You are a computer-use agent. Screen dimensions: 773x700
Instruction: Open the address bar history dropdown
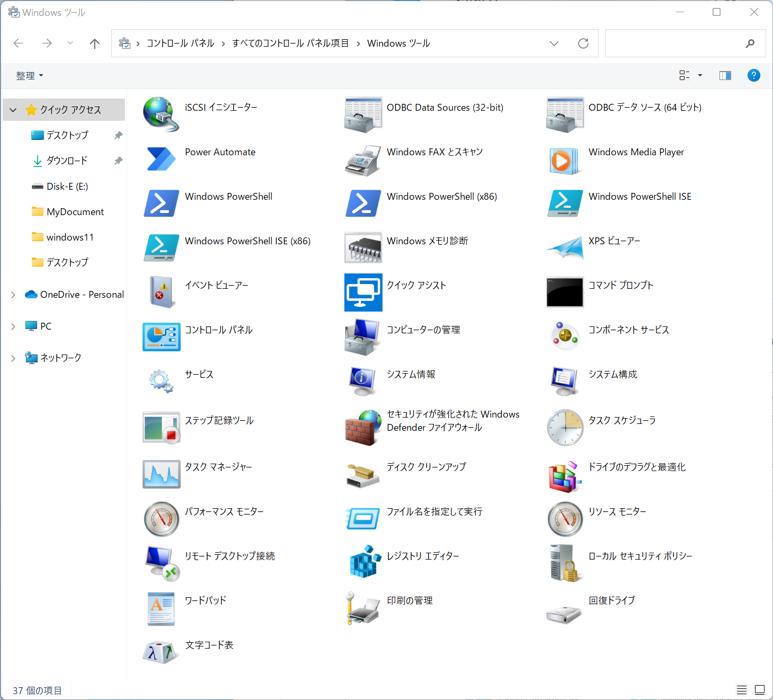[x=554, y=43]
